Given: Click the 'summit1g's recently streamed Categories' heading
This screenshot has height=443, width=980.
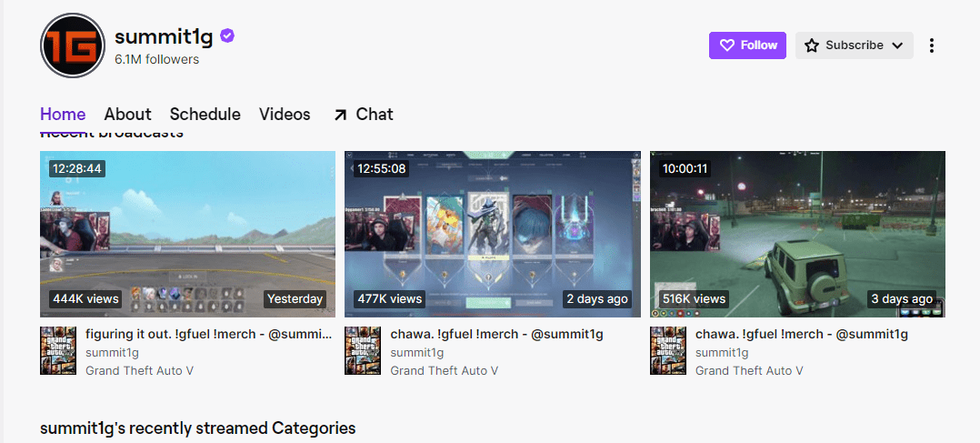Looking at the screenshot, I should pos(198,428).
